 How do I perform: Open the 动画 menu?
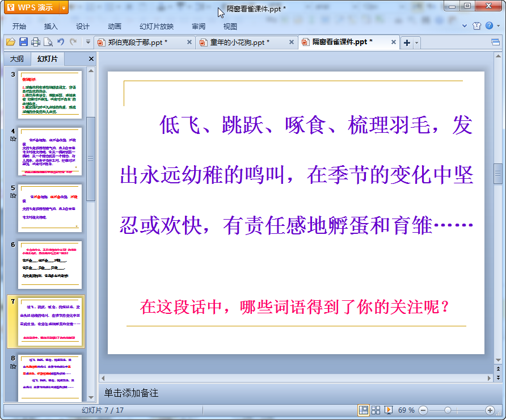pyautogui.click(x=114, y=27)
